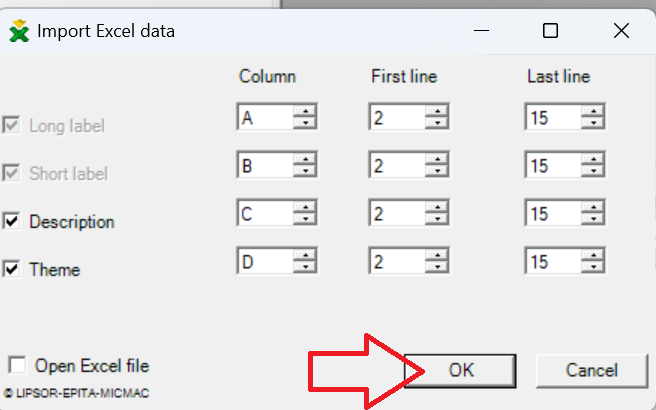Decrease the Short label first line value
This screenshot has height=410, width=656.
tap(437, 171)
